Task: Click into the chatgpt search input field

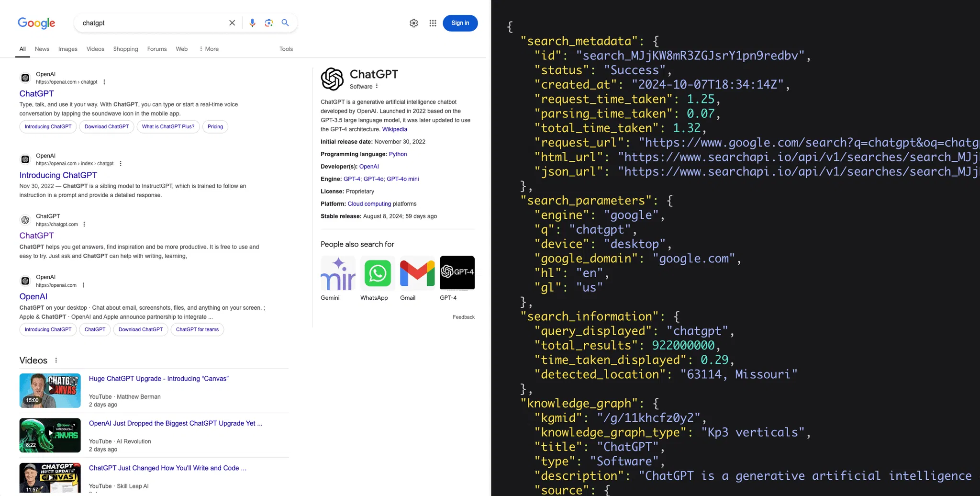Action: tap(153, 23)
